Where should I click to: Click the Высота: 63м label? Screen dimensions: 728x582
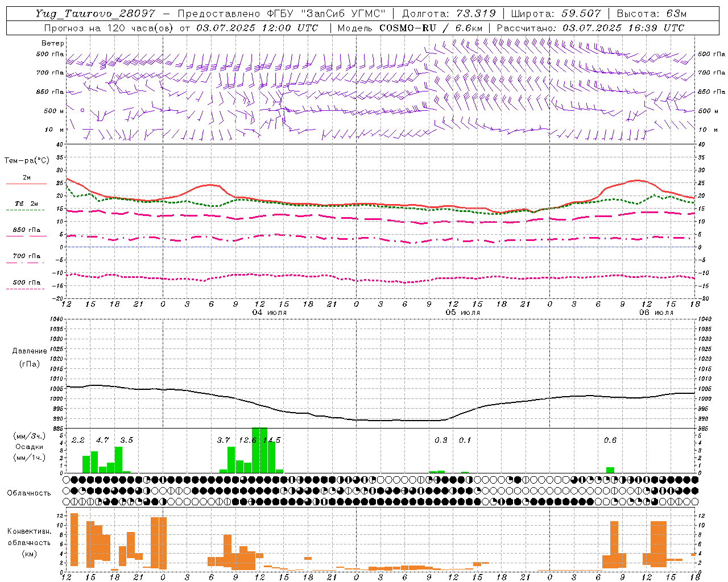pyautogui.click(x=653, y=14)
